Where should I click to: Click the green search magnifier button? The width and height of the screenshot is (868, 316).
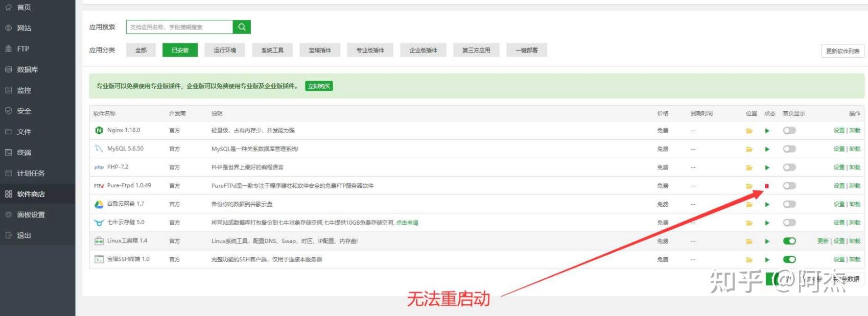click(x=242, y=27)
